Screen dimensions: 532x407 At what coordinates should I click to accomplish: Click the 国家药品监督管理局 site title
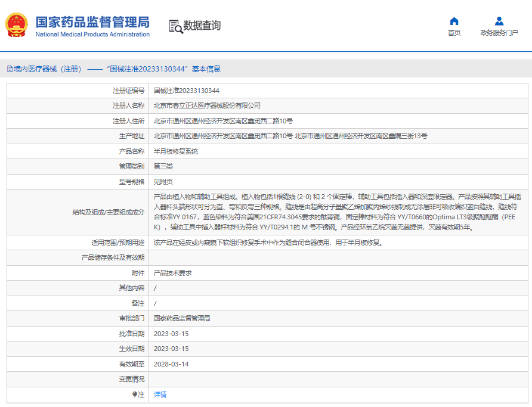coord(92,22)
